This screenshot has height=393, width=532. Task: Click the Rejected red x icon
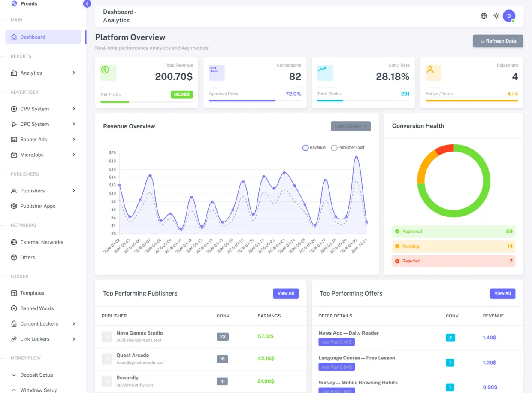point(397,261)
